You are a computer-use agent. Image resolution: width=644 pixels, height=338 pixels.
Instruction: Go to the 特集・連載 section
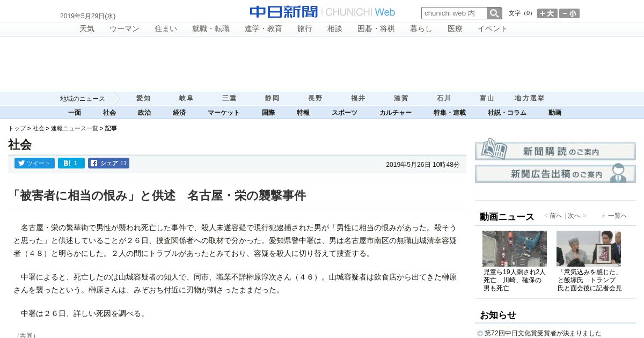pos(450,113)
